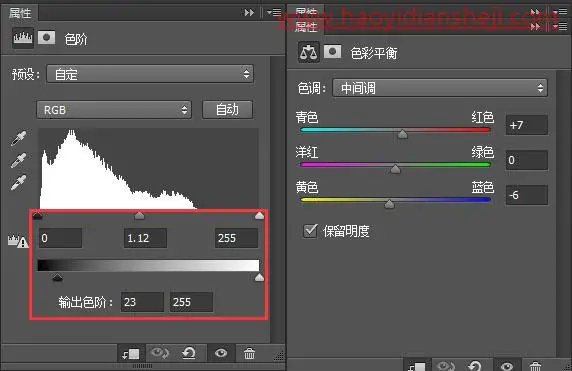Click the Levels histogram adjustment icon

point(23,38)
